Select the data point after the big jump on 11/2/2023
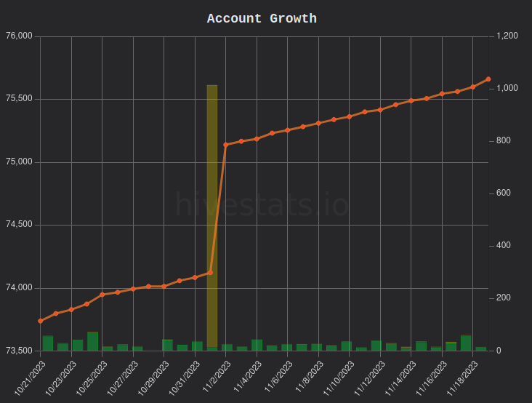The height and width of the screenshot is (403, 532). [x=225, y=145]
